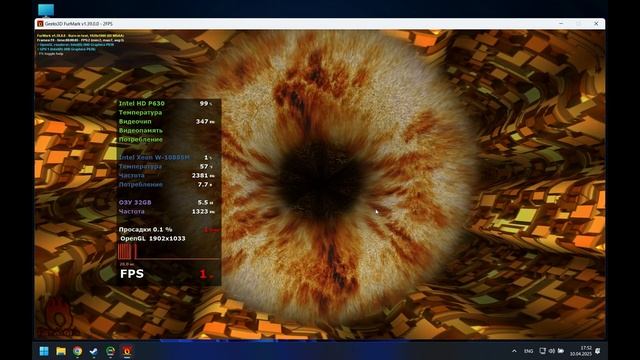Viewport: 640px width, 360px height.
Task: Open File Explorer from the taskbar
Action: (x=61, y=351)
